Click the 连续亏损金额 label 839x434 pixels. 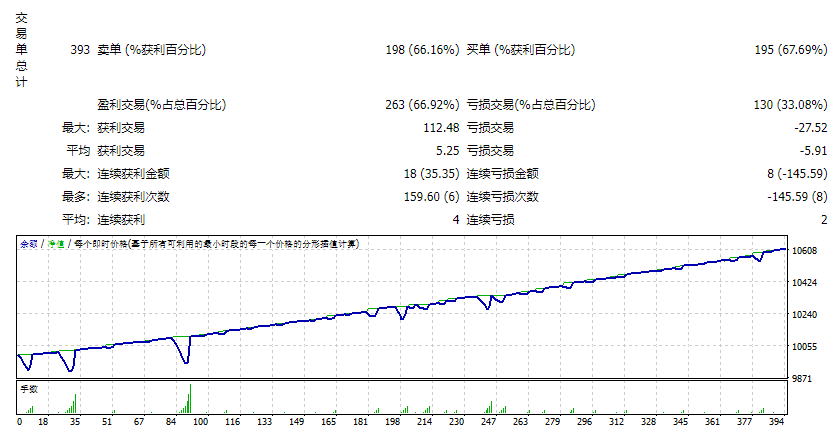(502, 173)
